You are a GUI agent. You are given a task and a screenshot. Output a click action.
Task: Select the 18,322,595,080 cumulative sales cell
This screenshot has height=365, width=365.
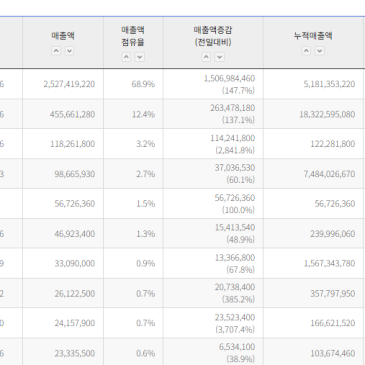[x=313, y=114]
